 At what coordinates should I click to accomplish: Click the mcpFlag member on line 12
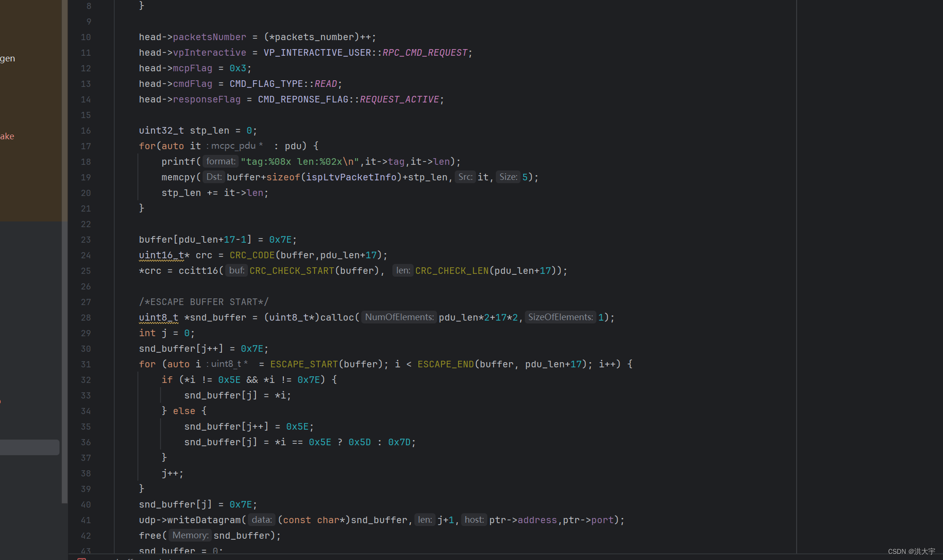coord(193,68)
